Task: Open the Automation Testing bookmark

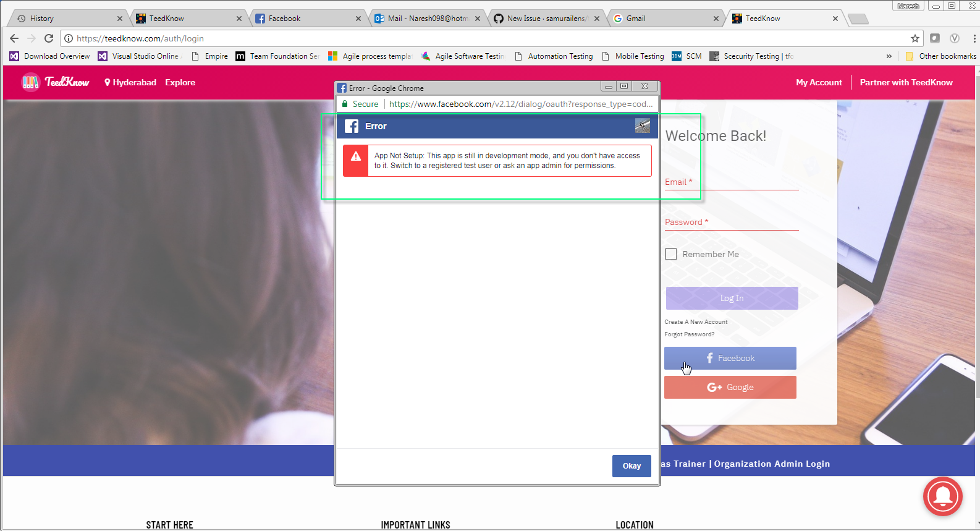Action: [554, 56]
